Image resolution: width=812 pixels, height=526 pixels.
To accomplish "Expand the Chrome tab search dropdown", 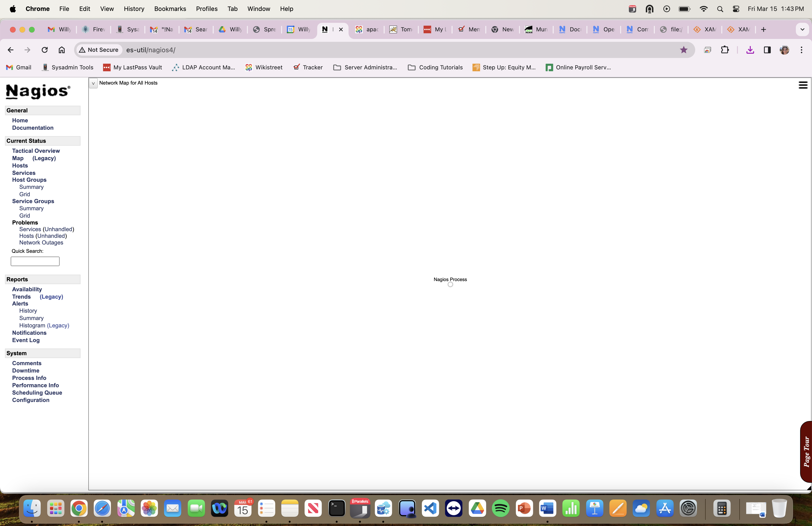I will tap(802, 29).
